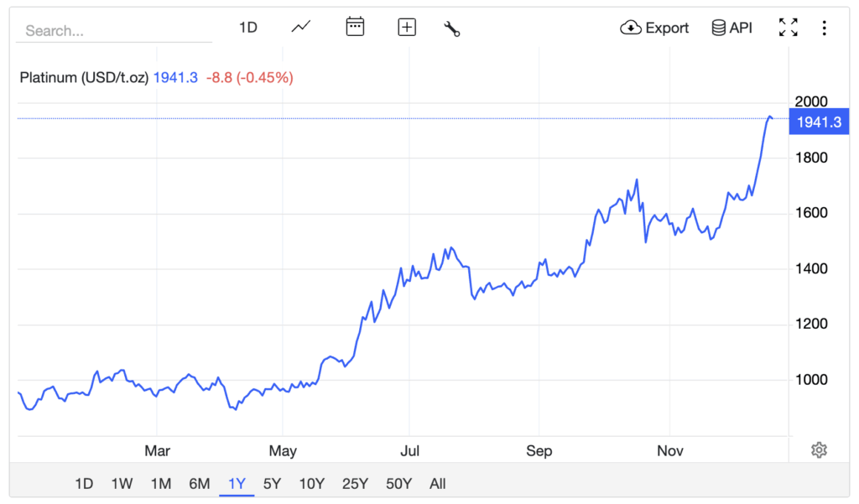The image size is (859, 504).
Task: Click the 1941.3 current price tag
Action: pos(818,122)
